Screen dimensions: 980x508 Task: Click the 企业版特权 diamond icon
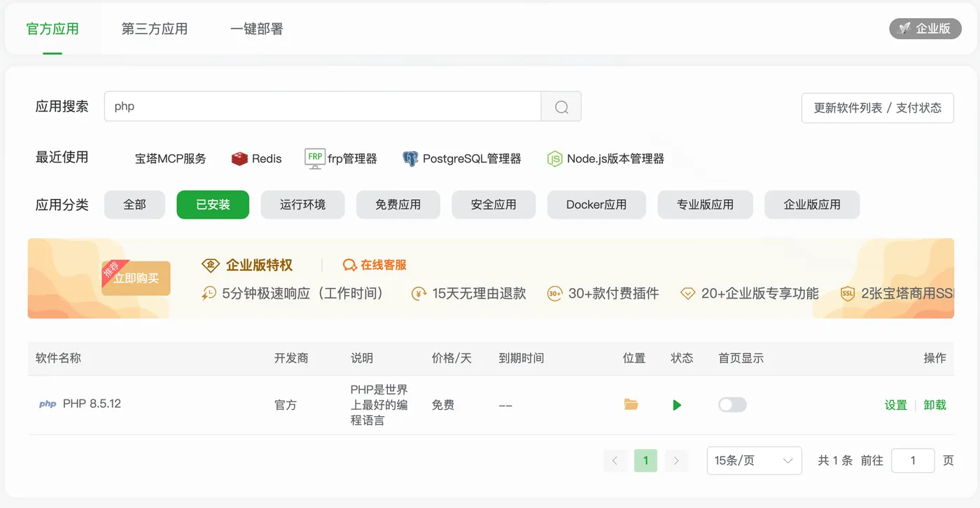(x=210, y=265)
